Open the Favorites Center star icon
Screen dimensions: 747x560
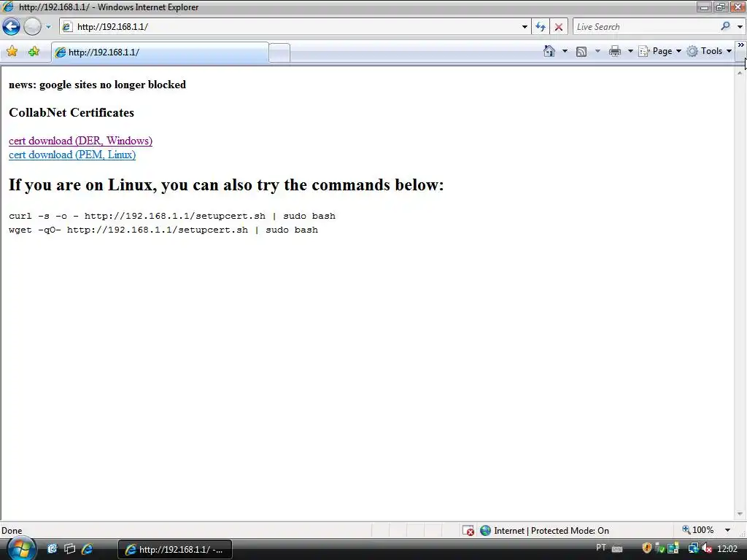[x=12, y=52]
